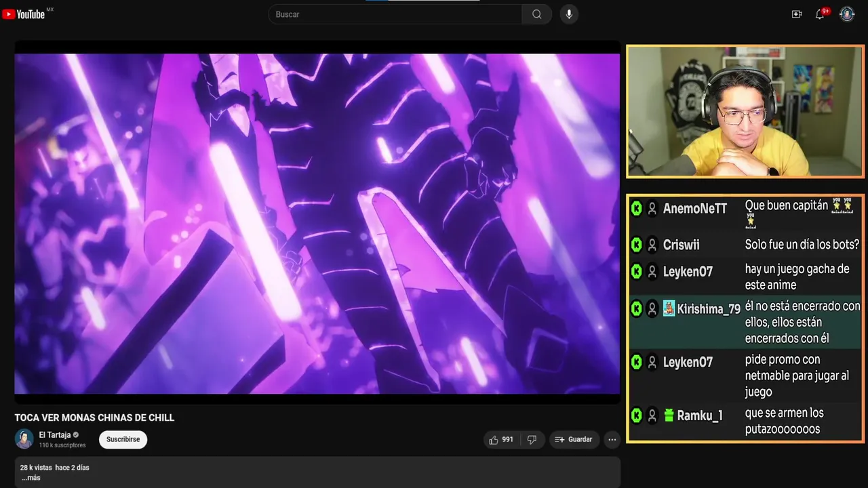Click message 'pide promo con netmable'
The width and height of the screenshot is (868, 488).
point(797,375)
